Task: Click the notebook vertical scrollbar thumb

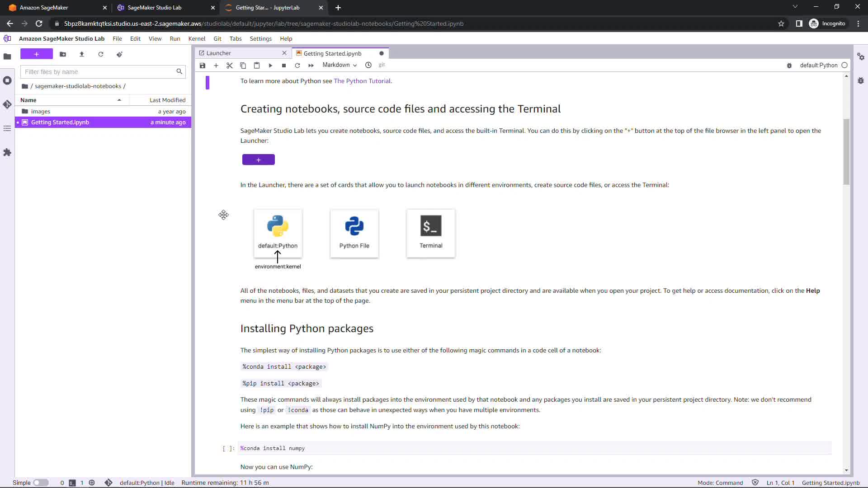Action: point(846,151)
